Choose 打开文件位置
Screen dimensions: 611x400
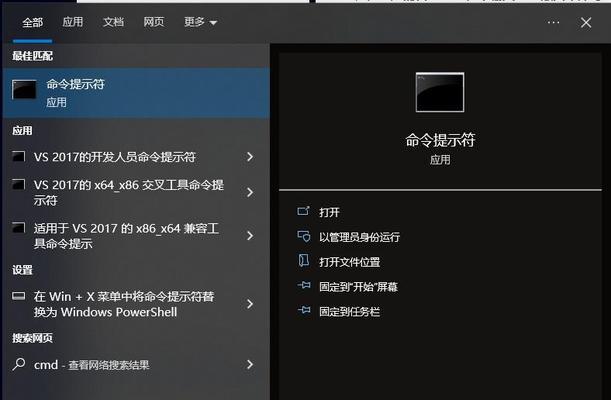pyautogui.click(x=350, y=262)
